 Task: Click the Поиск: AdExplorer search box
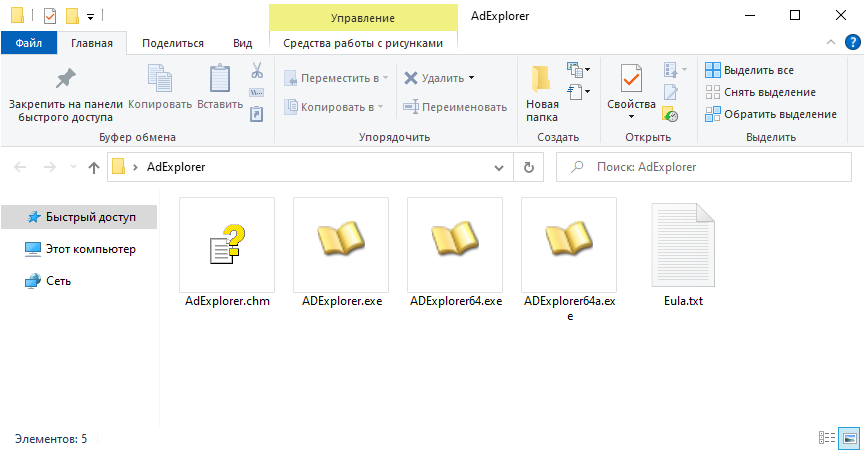click(704, 167)
